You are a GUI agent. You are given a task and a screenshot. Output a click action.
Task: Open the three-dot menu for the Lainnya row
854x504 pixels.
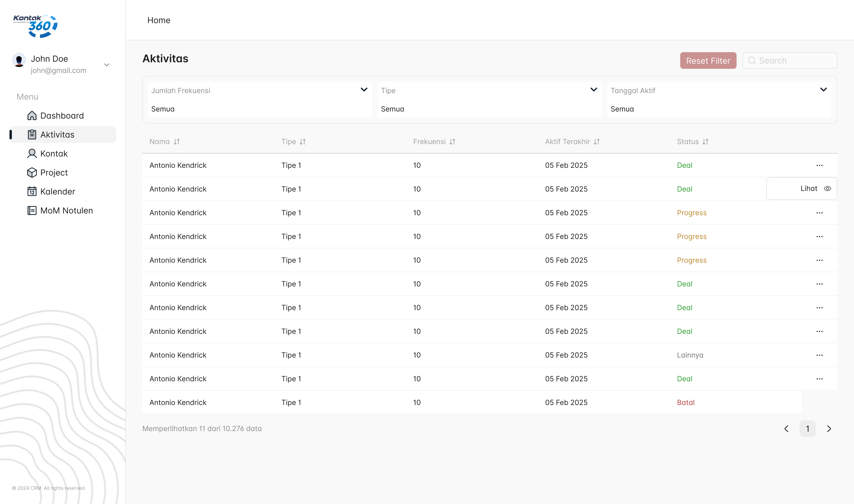[x=819, y=355]
